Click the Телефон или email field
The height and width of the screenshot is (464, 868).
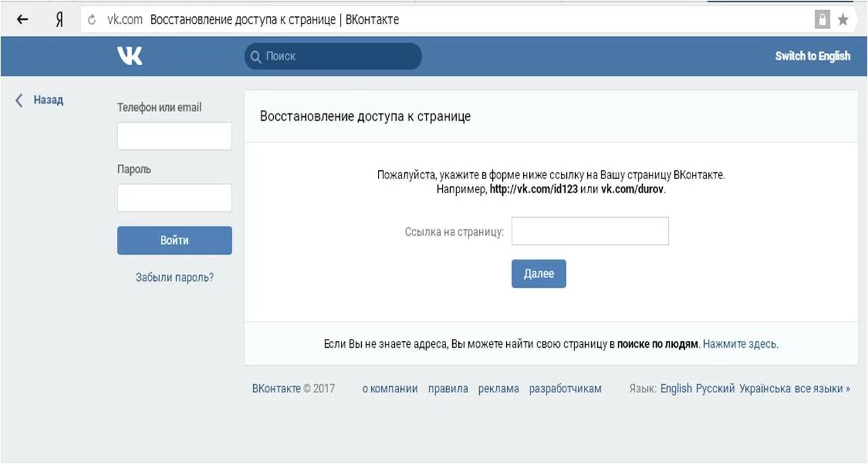click(x=175, y=136)
